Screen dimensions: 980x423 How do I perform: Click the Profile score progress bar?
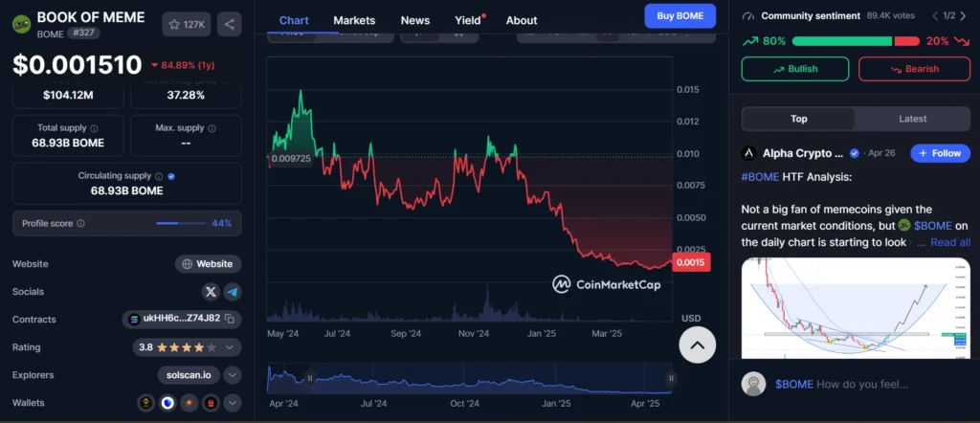pos(181,223)
